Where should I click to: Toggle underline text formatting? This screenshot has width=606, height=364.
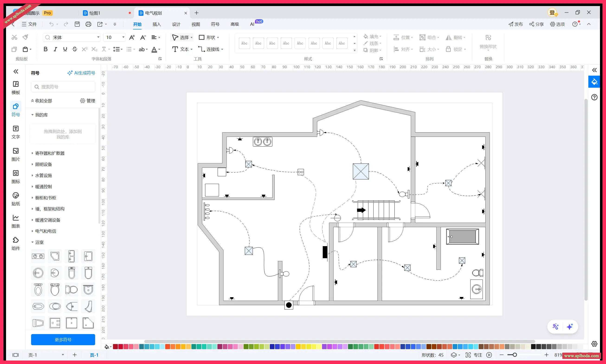click(x=65, y=49)
